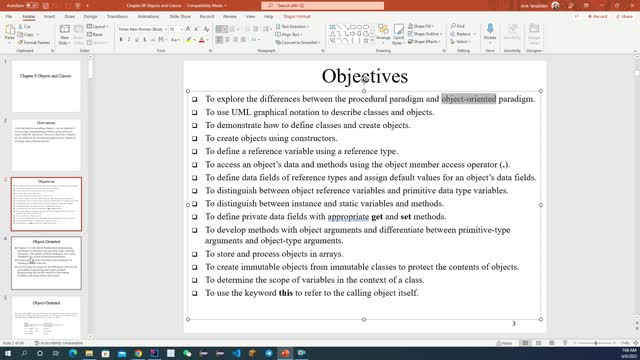This screenshot has width=640, height=360.
Task: Decrease font size with the small A icon
Action: click(196, 29)
